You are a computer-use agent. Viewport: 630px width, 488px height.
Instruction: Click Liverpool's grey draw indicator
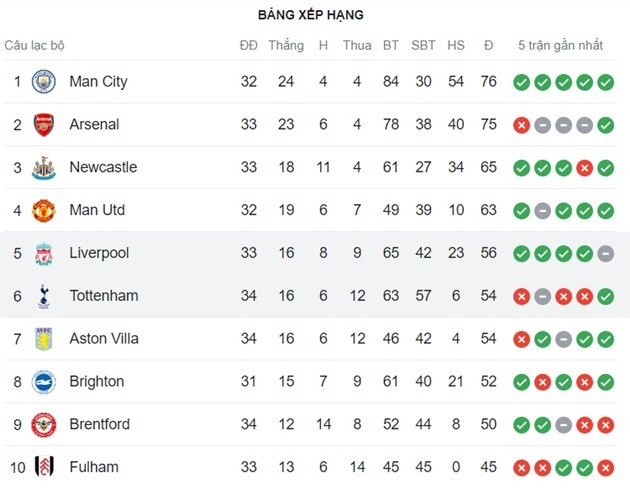click(605, 254)
